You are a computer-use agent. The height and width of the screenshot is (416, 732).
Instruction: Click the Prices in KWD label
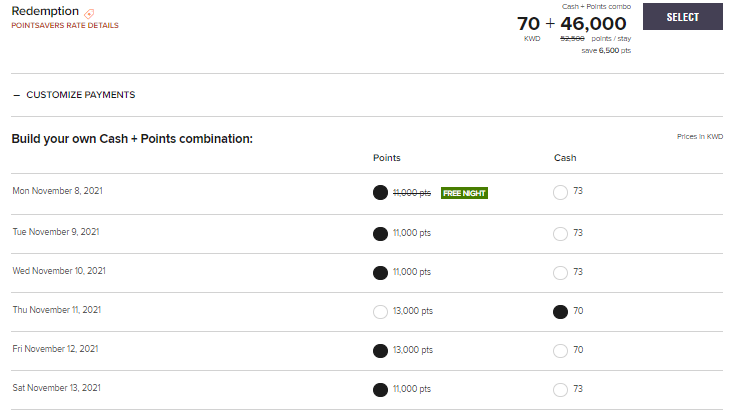click(699, 136)
